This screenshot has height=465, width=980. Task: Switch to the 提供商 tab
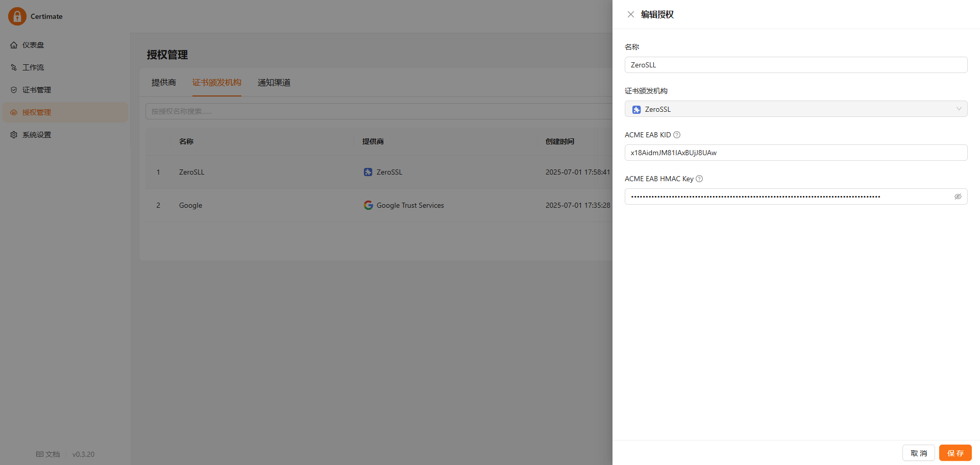tap(164, 82)
